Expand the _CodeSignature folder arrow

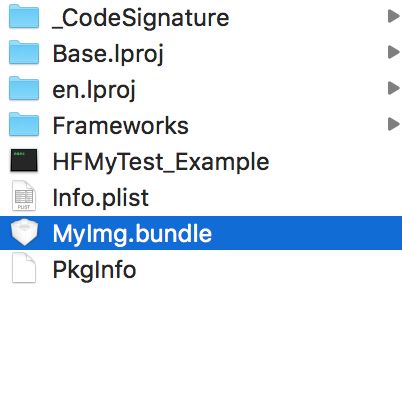(394, 16)
